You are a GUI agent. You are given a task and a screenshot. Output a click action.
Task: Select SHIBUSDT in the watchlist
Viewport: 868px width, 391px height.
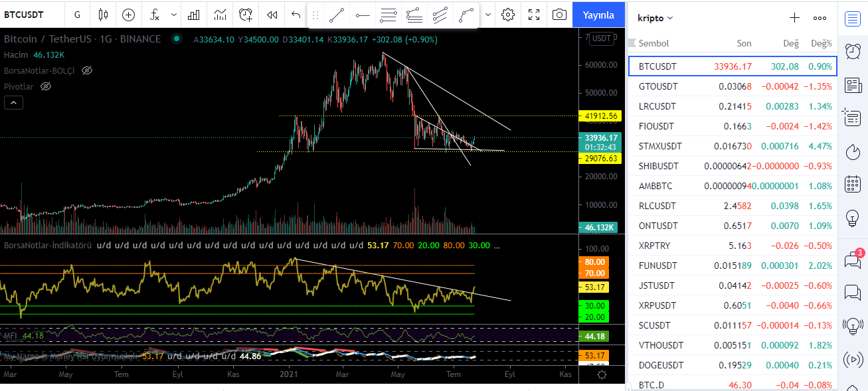point(733,166)
